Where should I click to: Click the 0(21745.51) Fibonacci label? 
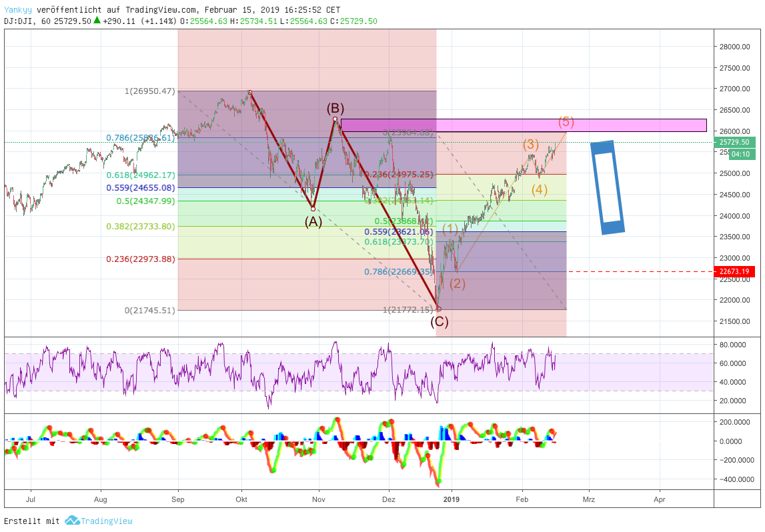(x=150, y=310)
